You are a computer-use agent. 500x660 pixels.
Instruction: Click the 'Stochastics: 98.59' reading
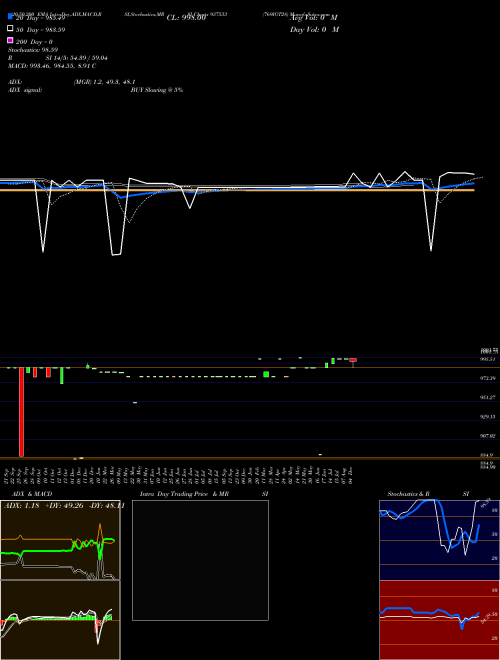tap(33, 50)
